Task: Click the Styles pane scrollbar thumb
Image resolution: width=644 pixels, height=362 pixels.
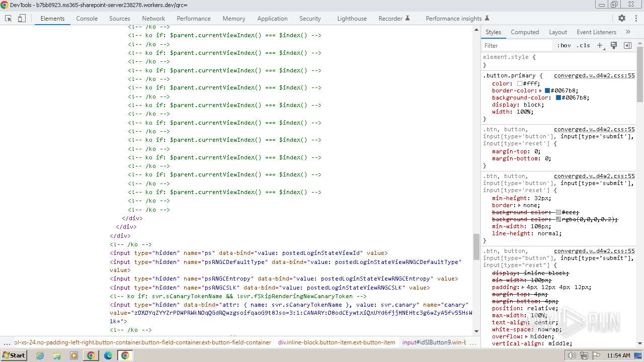Action: coord(640,74)
